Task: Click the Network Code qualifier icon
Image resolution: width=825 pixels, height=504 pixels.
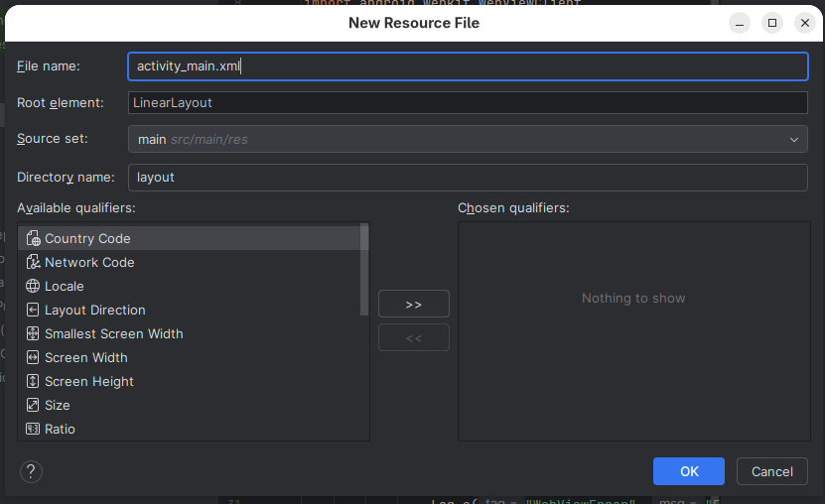Action: coord(33,262)
